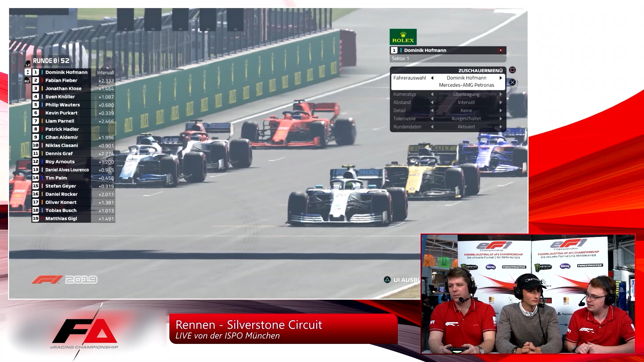Viewport: 644px width, 362px height.
Task: Select the Fahrerauswahl menu row
Action: pyautogui.click(x=448, y=81)
